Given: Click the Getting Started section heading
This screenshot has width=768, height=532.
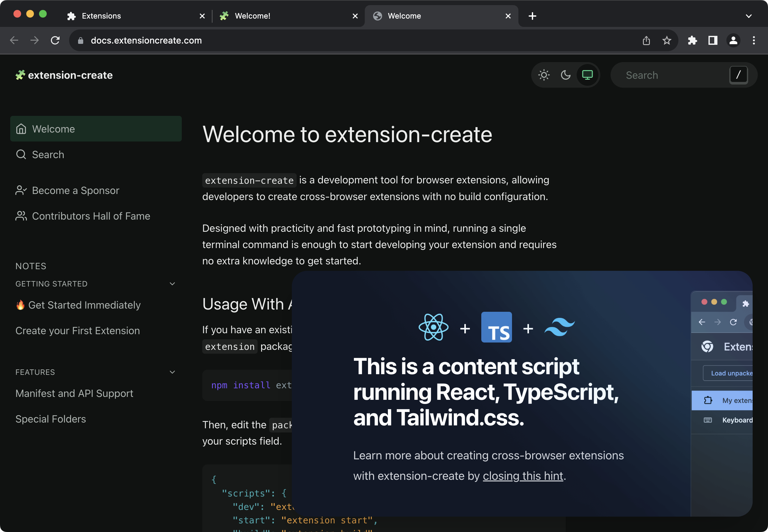Looking at the screenshot, I should click(x=51, y=284).
